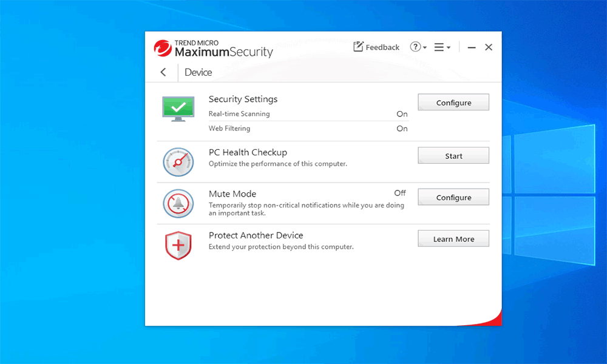The image size is (607, 364).
Task: Click the Web Filtering label
Action: (x=229, y=129)
